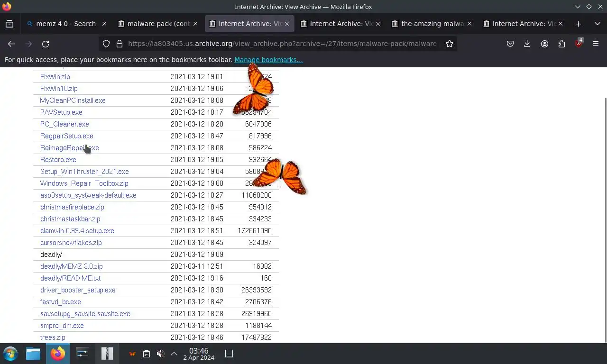Switch to the the-amazing-malware tab
Image resolution: width=607 pixels, height=364 pixels.
432,24
